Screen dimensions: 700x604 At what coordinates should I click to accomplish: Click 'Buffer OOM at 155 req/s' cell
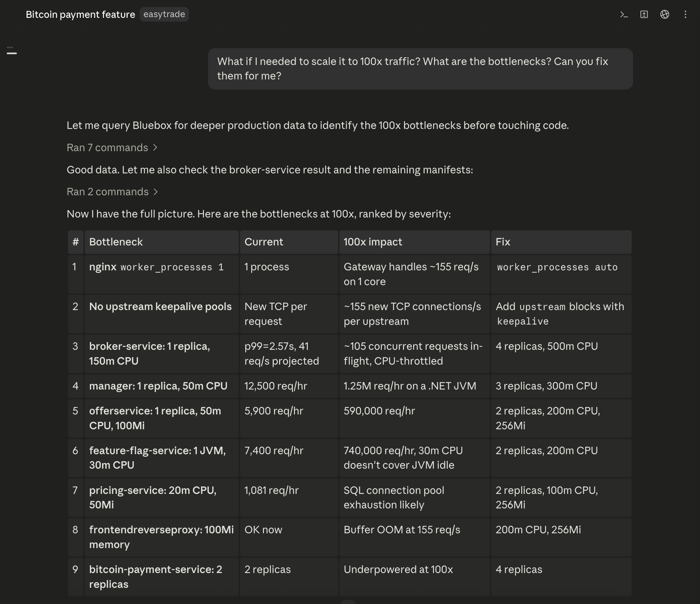tap(414, 537)
